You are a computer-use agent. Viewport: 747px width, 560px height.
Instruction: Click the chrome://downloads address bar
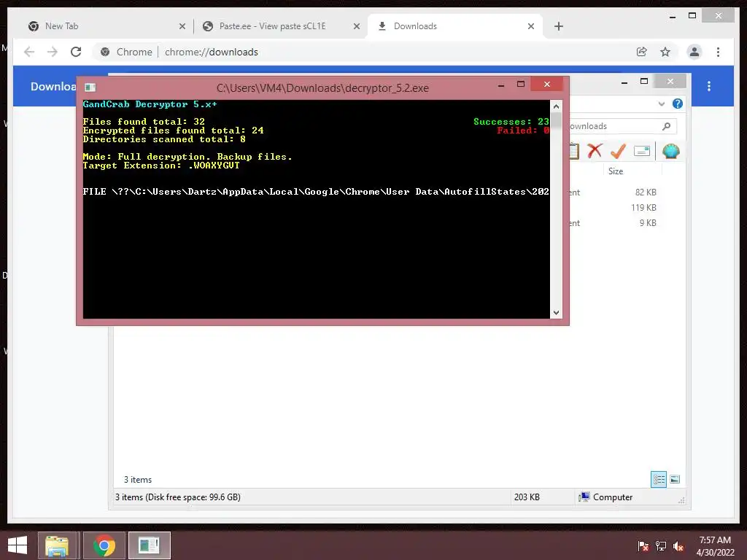pyautogui.click(x=362, y=52)
